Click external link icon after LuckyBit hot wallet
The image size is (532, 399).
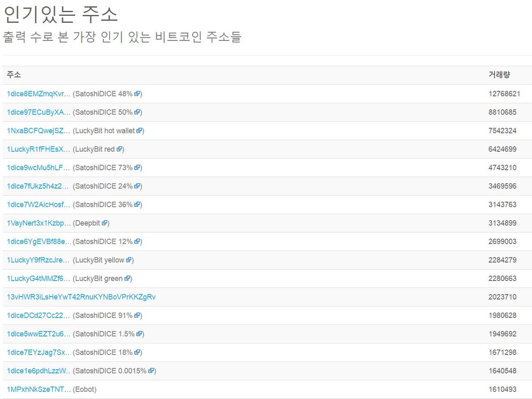tap(139, 131)
